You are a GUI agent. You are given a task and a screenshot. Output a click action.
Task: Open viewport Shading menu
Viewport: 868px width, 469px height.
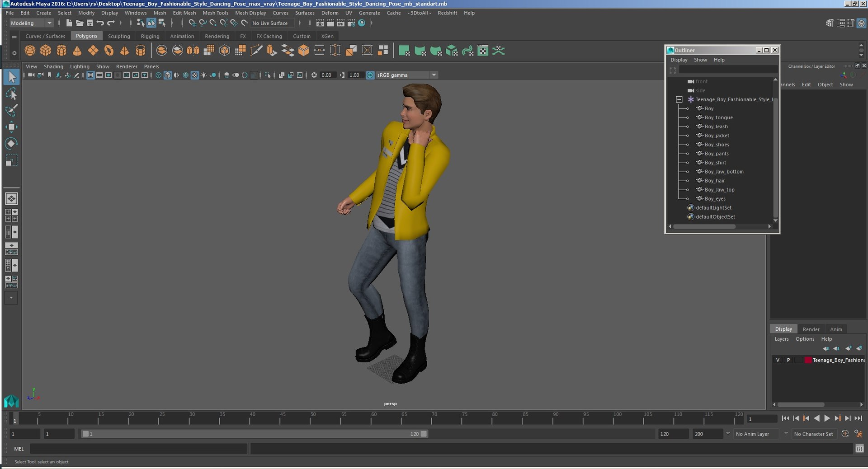coord(53,66)
